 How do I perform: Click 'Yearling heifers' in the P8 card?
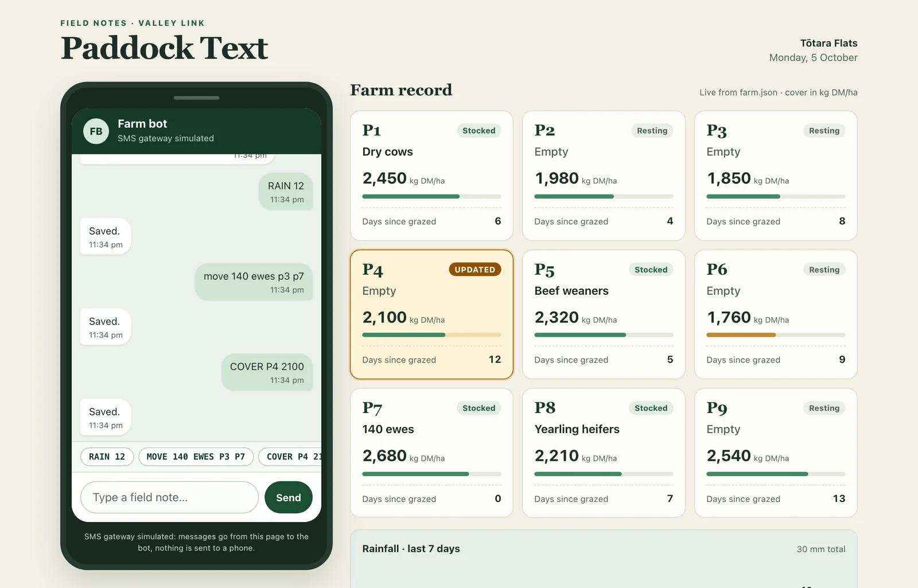coord(577,429)
